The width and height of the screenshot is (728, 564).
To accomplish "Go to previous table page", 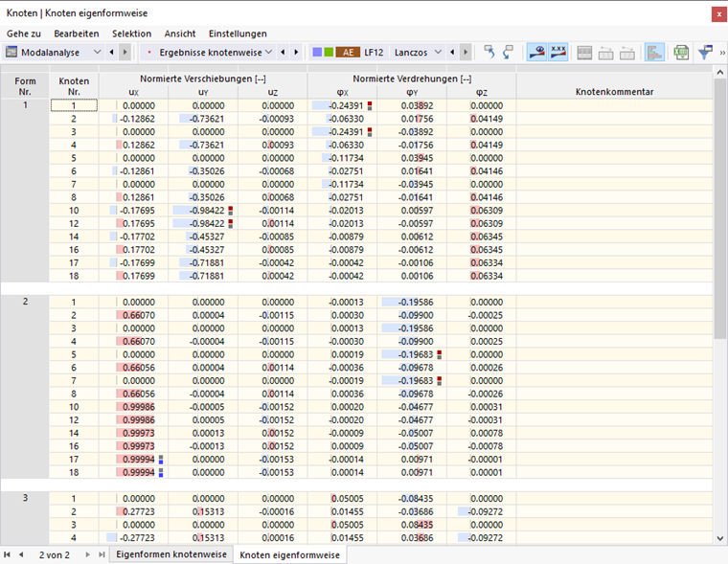I will pos(21,554).
